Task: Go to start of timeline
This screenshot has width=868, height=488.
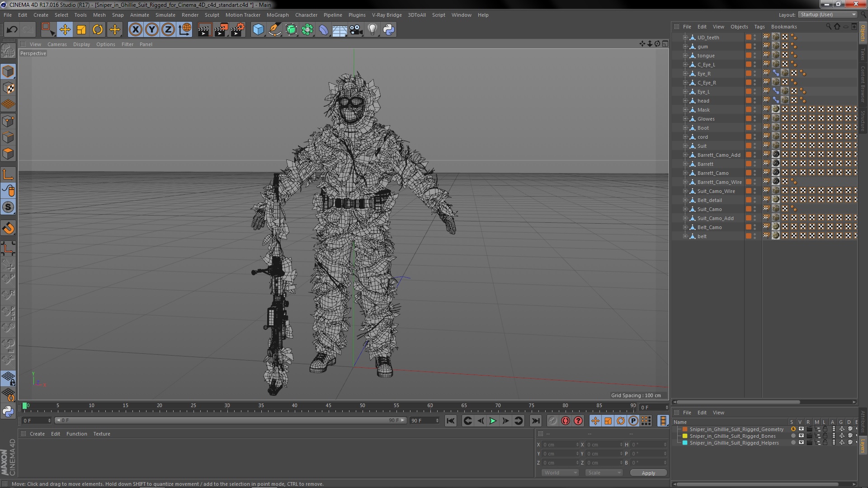Action: pyautogui.click(x=451, y=421)
